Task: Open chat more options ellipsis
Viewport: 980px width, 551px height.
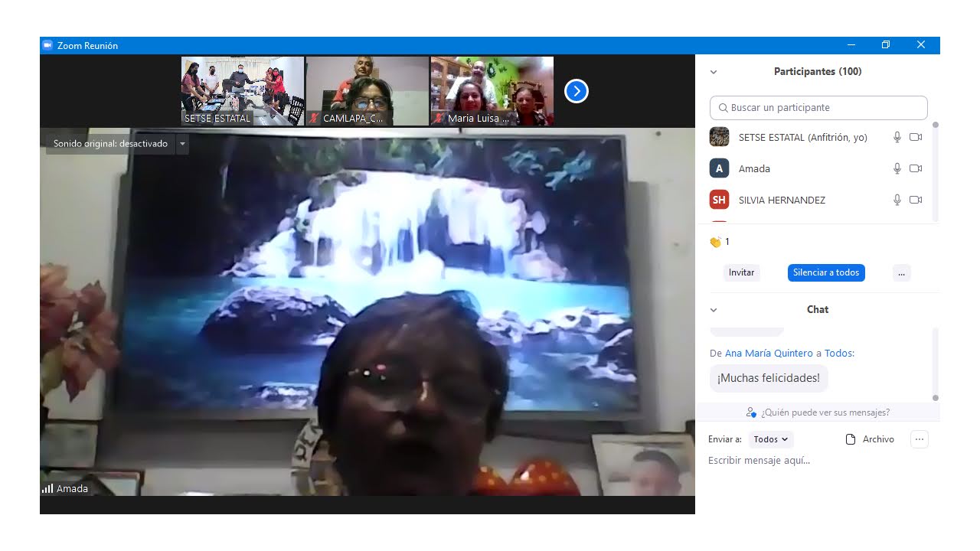Action: pos(920,439)
